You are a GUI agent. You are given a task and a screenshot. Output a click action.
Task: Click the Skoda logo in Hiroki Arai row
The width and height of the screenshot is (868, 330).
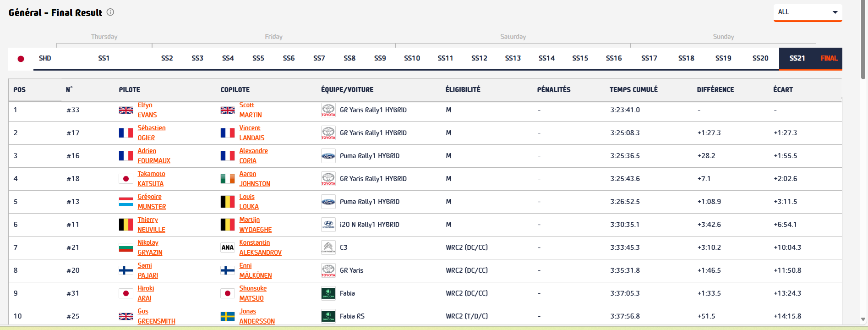(328, 293)
